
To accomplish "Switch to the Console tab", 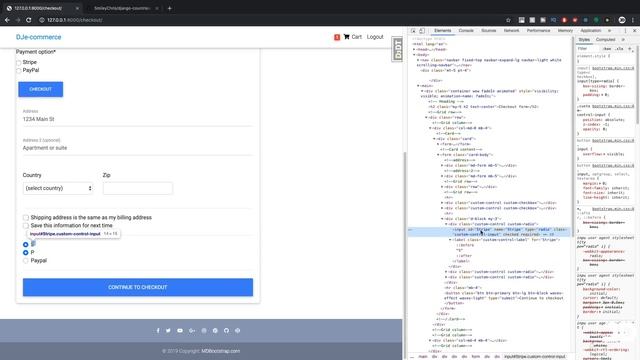I will [x=466, y=31].
